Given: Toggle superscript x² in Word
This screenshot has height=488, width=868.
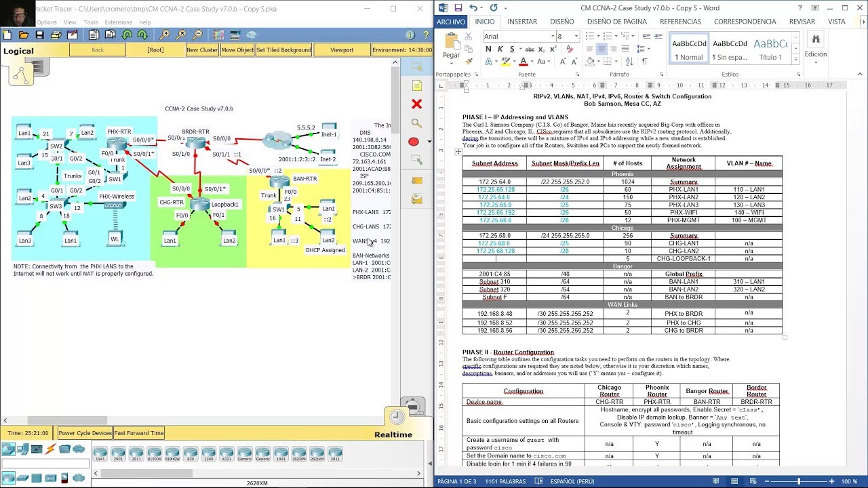Looking at the screenshot, I should point(553,49).
